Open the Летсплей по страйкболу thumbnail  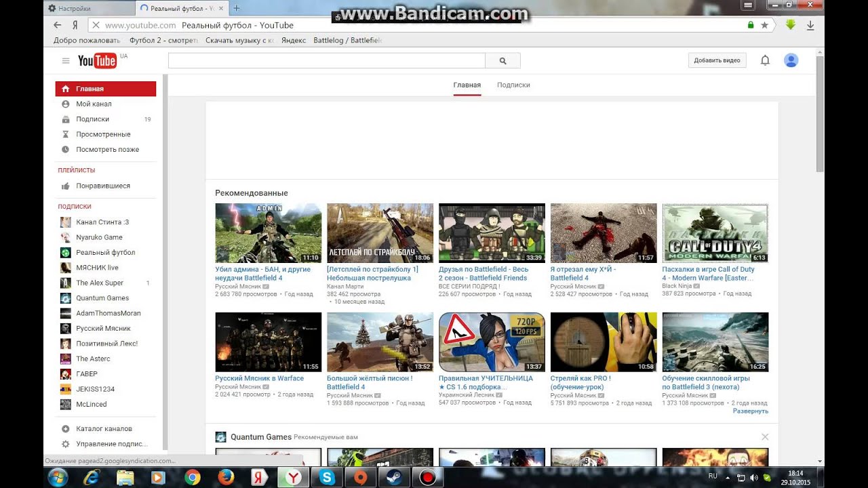[380, 233]
